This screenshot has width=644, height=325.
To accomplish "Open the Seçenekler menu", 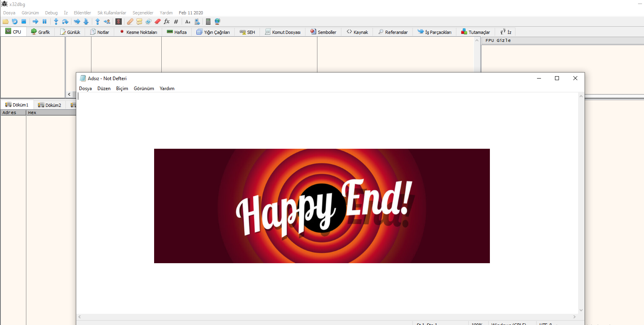I will coord(143,13).
